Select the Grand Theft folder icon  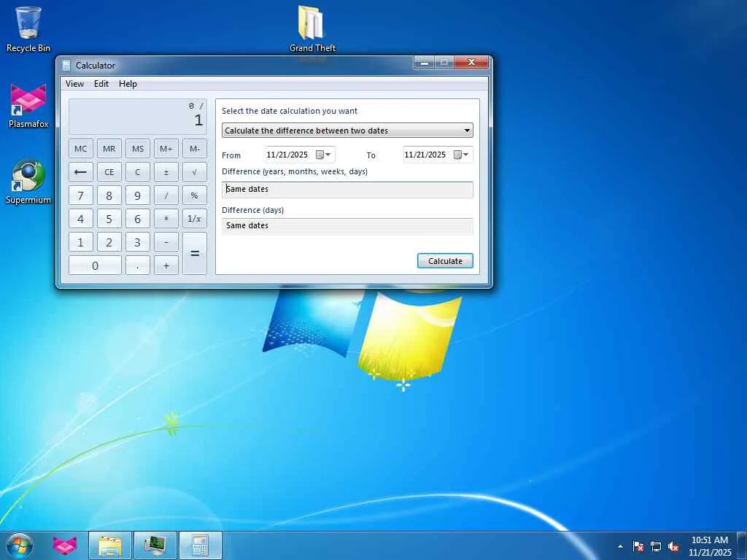click(312, 28)
